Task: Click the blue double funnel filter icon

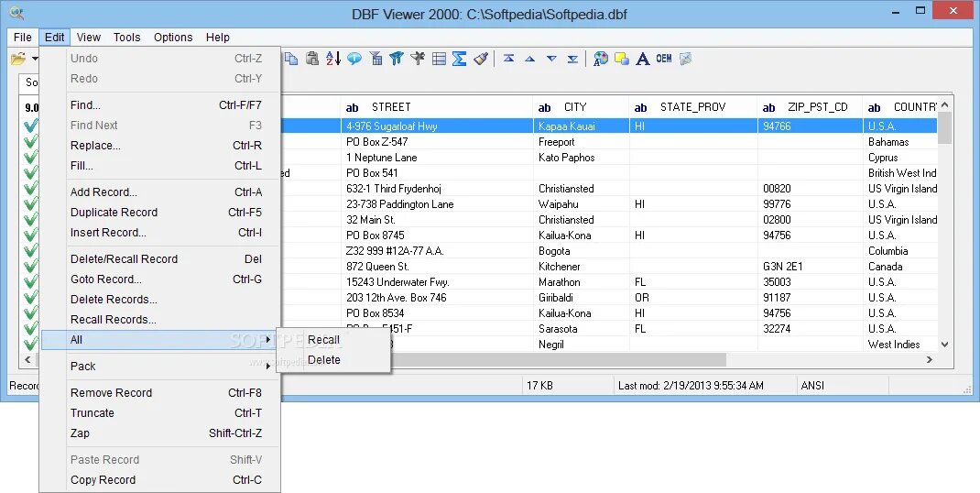Action: [x=397, y=59]
